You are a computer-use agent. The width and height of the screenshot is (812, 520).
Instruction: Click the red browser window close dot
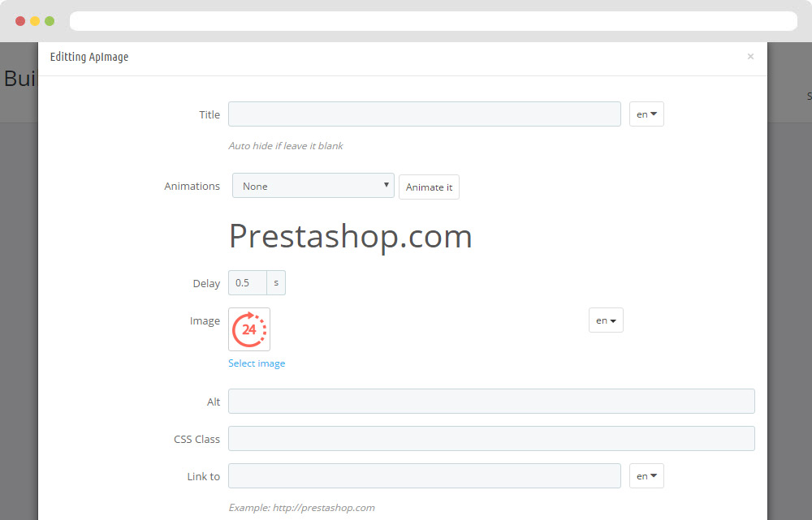pyautogui.click(x=20, y=21)
